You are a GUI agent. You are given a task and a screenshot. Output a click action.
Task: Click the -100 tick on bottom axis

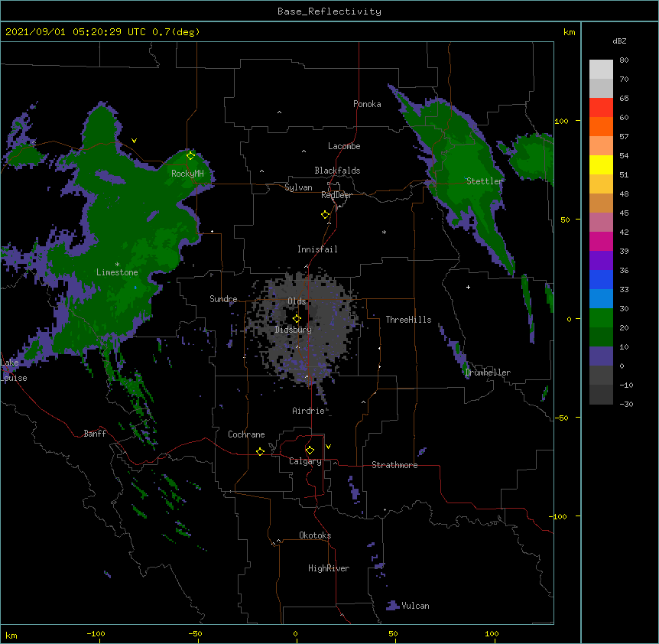(x=96, y=633)
